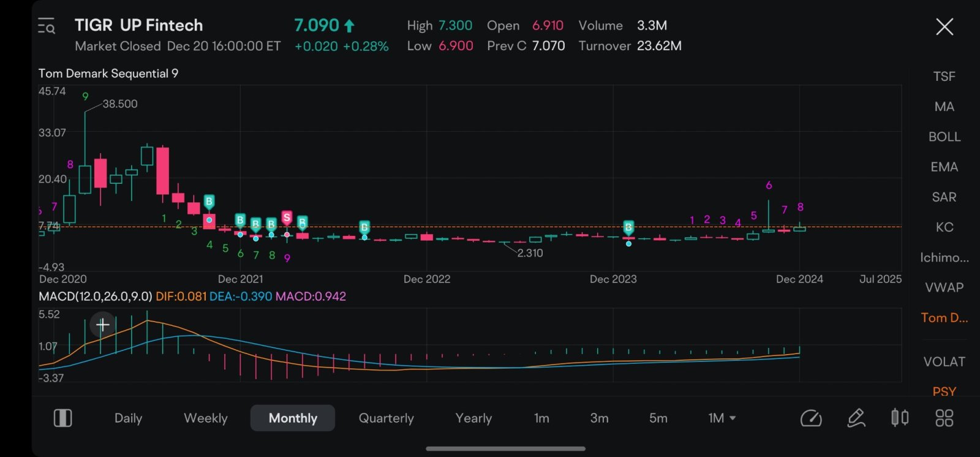Image resolution: width=980 pixels, height=457 pixels.
Task: Close the chart with the X icon
Action: click(944, 26)
